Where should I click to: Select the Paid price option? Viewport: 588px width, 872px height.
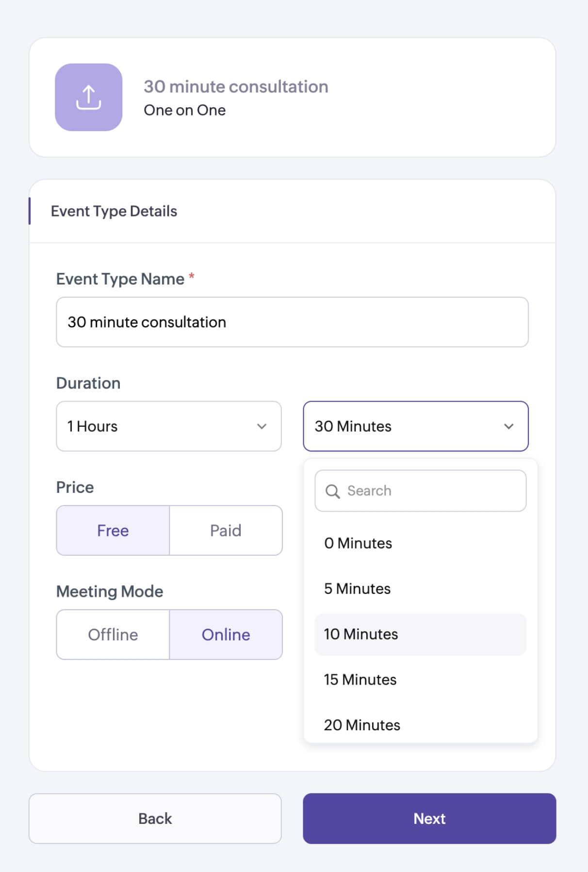pyautogui.click(x=226, y=530)
